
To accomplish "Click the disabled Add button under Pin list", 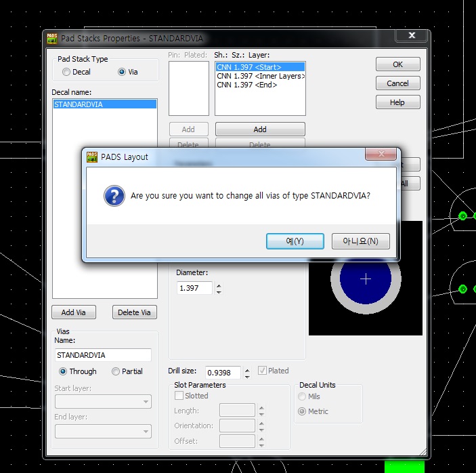I will (x=188, y=129).
